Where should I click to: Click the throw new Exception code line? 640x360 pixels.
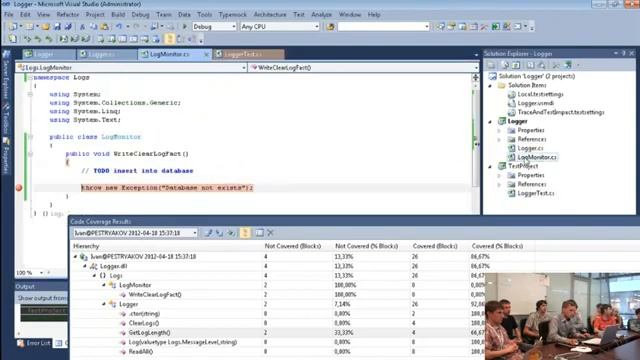(x=167, y=188)
